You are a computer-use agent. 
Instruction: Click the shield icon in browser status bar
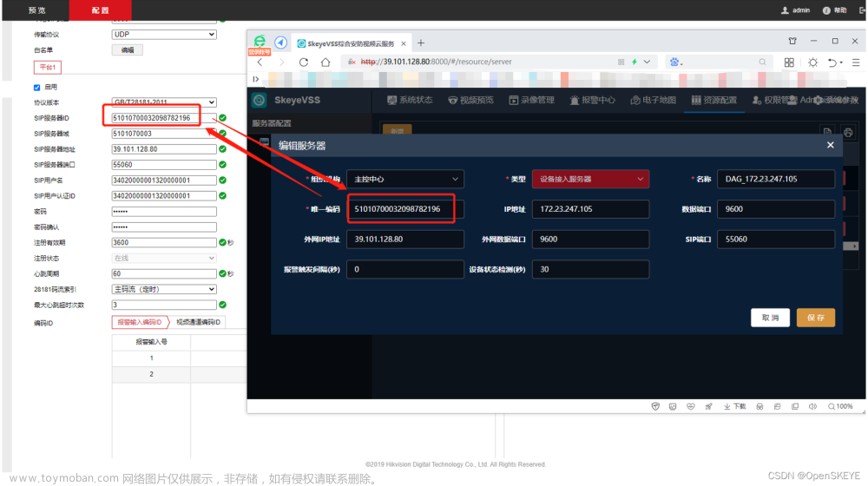655,406
